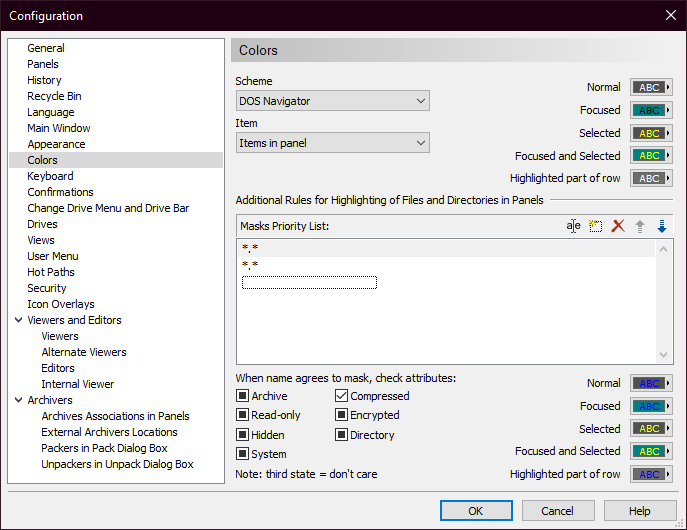Add a new mask to priority list

pyautogui.click(x=596, y=226)
